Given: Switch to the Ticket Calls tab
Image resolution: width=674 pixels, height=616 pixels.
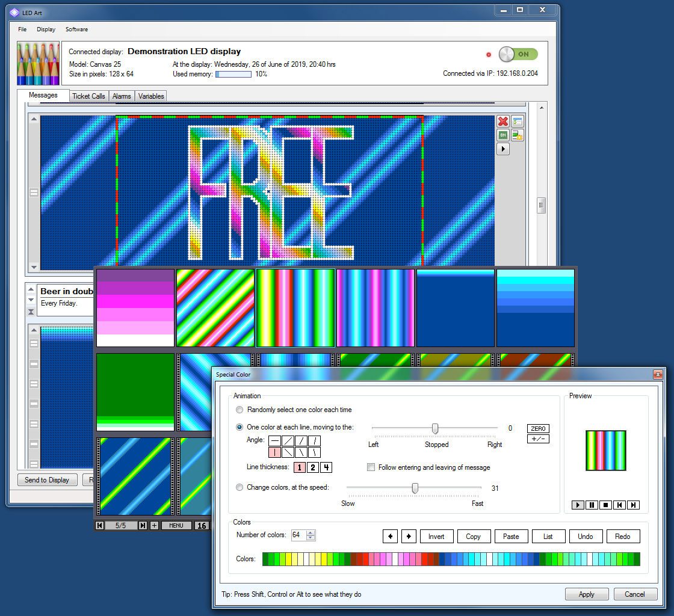Looking at the screenshot, I should (88, 96).
